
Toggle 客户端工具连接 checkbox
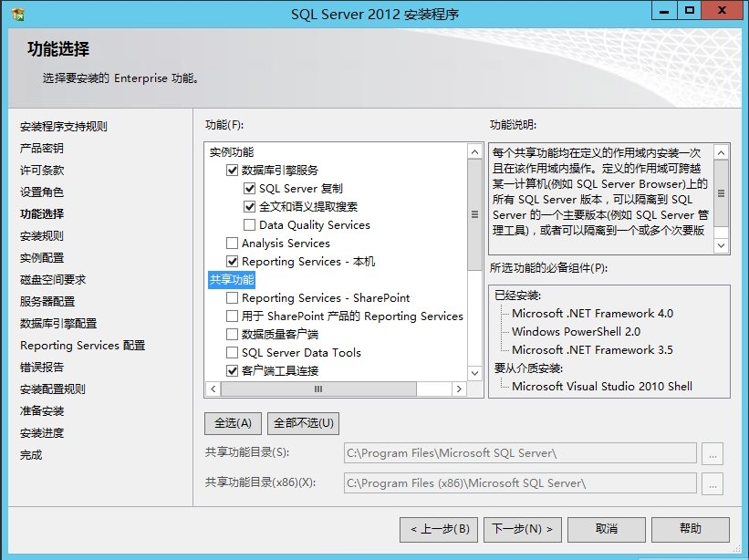232,370
